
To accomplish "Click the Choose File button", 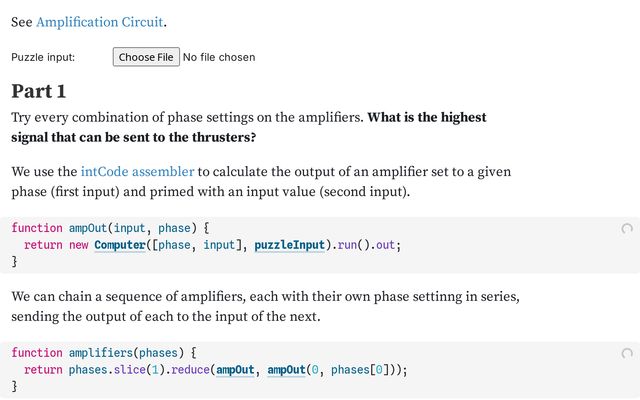I will (x=146, y=57).
